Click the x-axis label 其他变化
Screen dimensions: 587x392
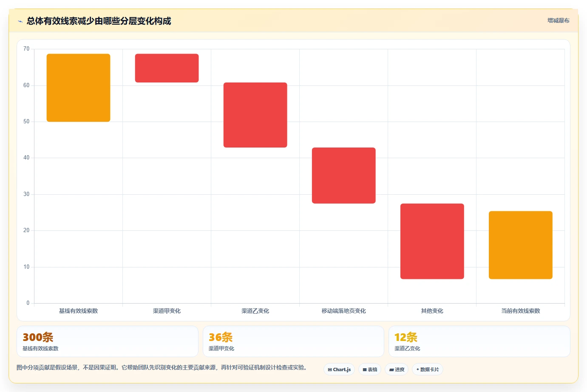point(432,311)
